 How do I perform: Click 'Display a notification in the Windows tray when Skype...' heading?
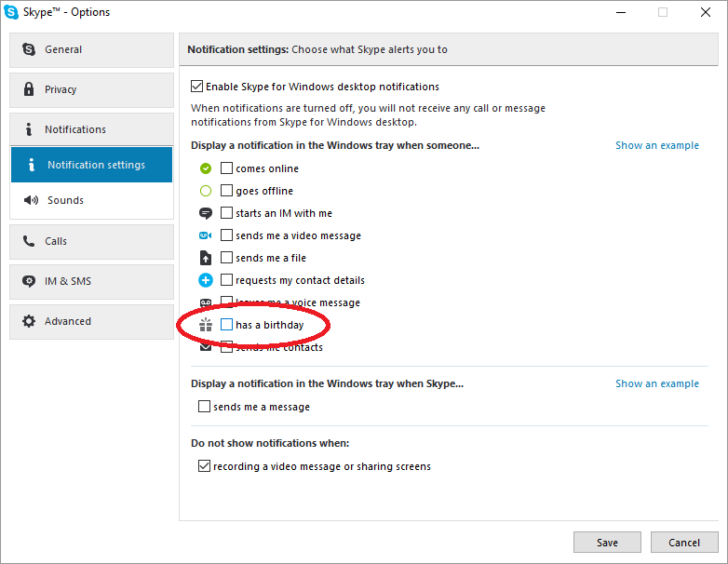click(327, 383)
